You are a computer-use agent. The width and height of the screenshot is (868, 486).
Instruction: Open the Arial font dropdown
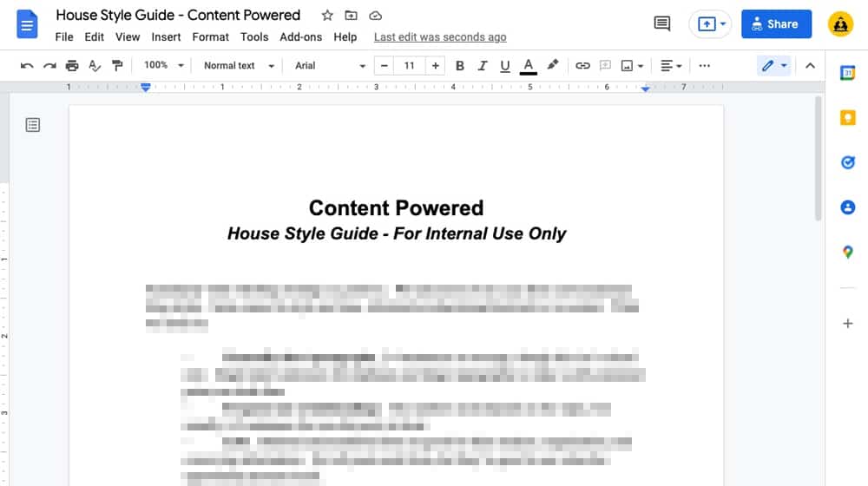click(329, 65)
